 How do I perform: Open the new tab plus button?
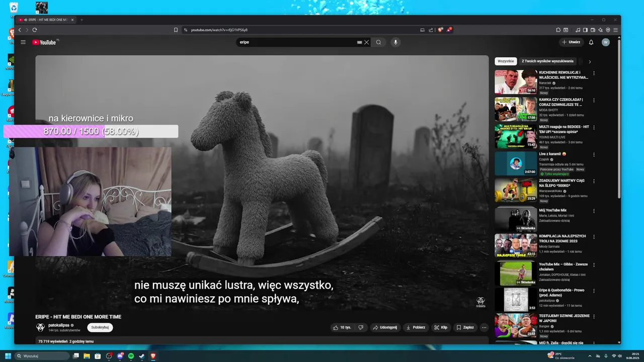82,20
